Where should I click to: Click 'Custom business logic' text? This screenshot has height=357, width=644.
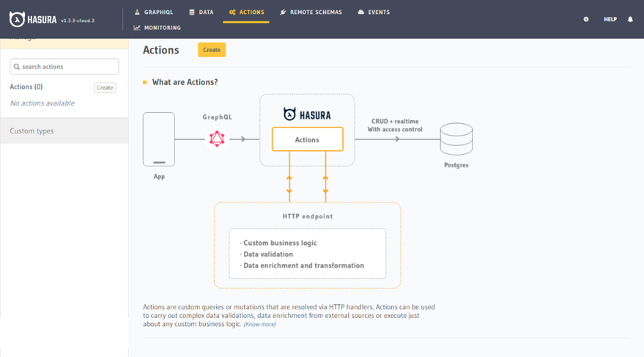280,243
